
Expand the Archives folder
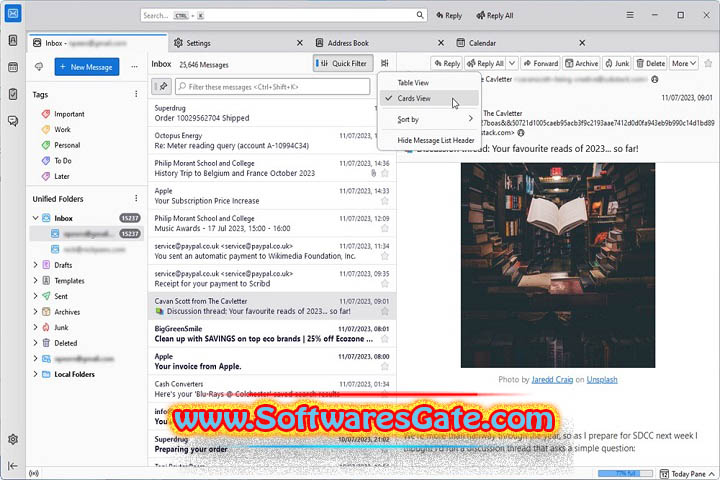click(35, 311)
